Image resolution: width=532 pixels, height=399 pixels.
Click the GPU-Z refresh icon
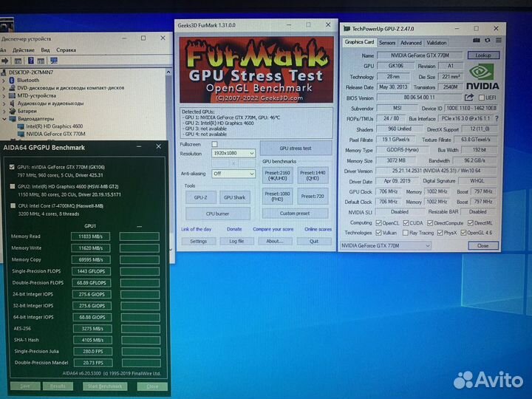488,41
